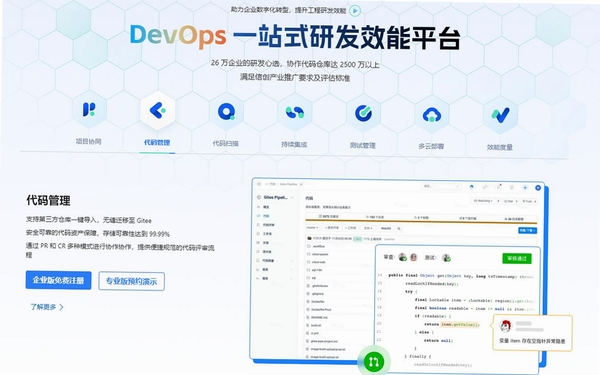Click the 代码管理 section heading
The width and height of the screenshot is (600, 375).
(x=48, y=200)
